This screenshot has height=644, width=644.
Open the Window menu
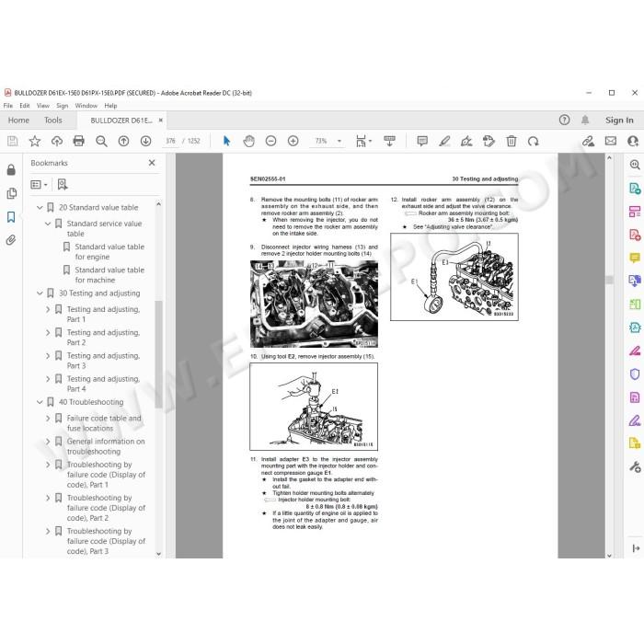pyautogui.click(x=86, y=106)
